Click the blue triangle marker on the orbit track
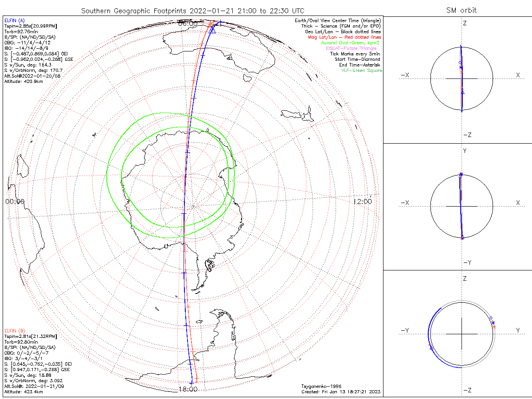Image resolution: width=532 pixels, height=399 pixels. [212, 30]
